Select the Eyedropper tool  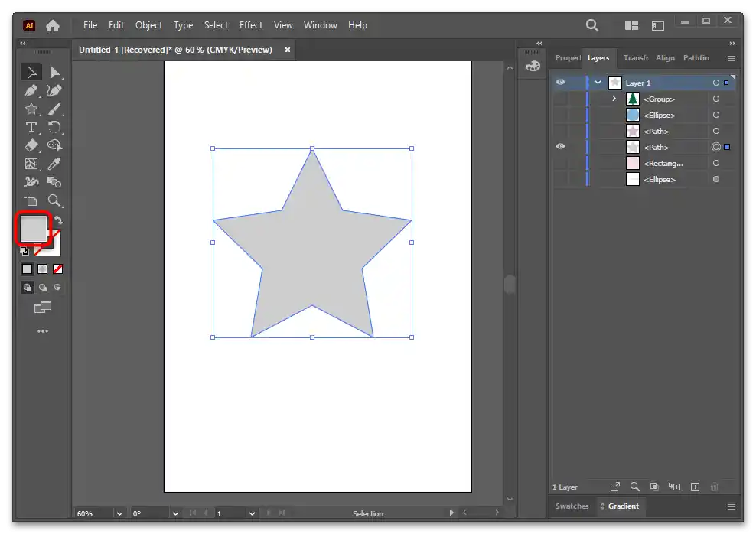click(54, 164)
